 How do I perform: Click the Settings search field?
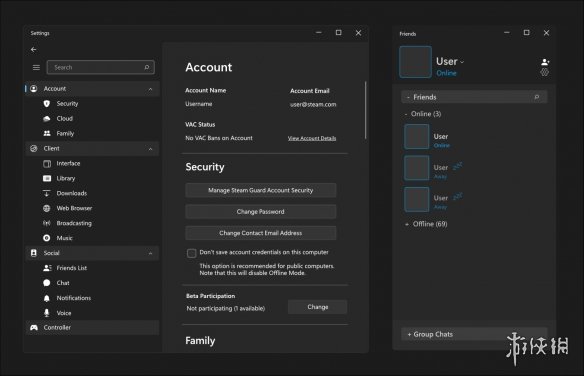101,67
